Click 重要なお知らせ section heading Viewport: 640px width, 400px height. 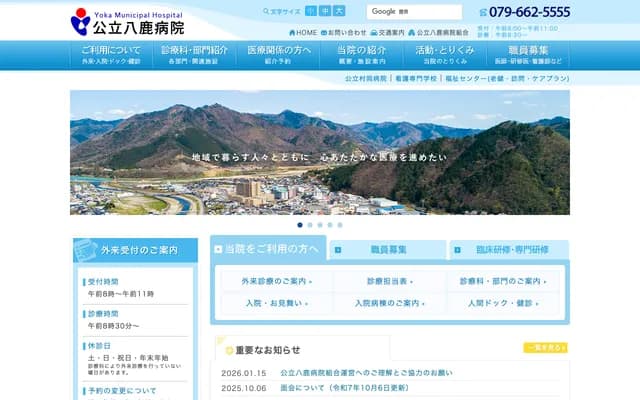tap(268, 350)
